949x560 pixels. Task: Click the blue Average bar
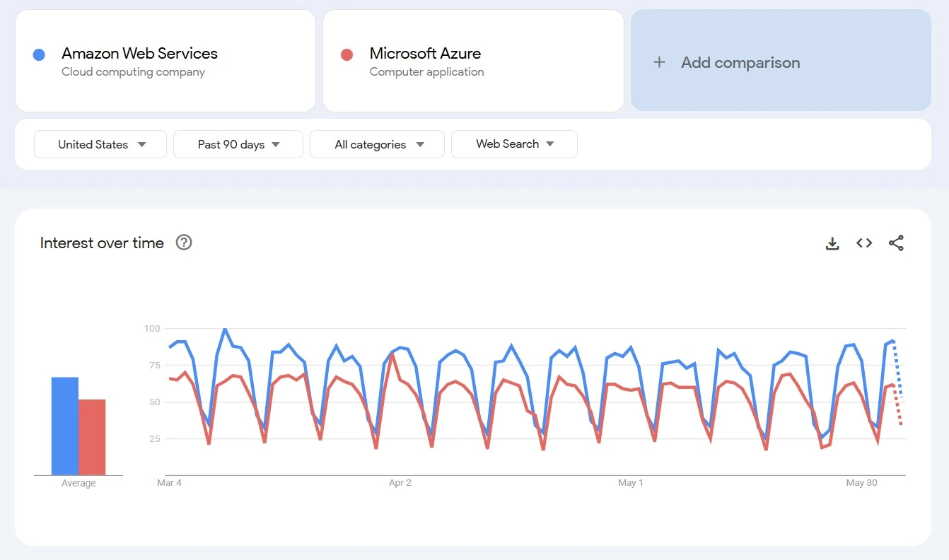64,426
